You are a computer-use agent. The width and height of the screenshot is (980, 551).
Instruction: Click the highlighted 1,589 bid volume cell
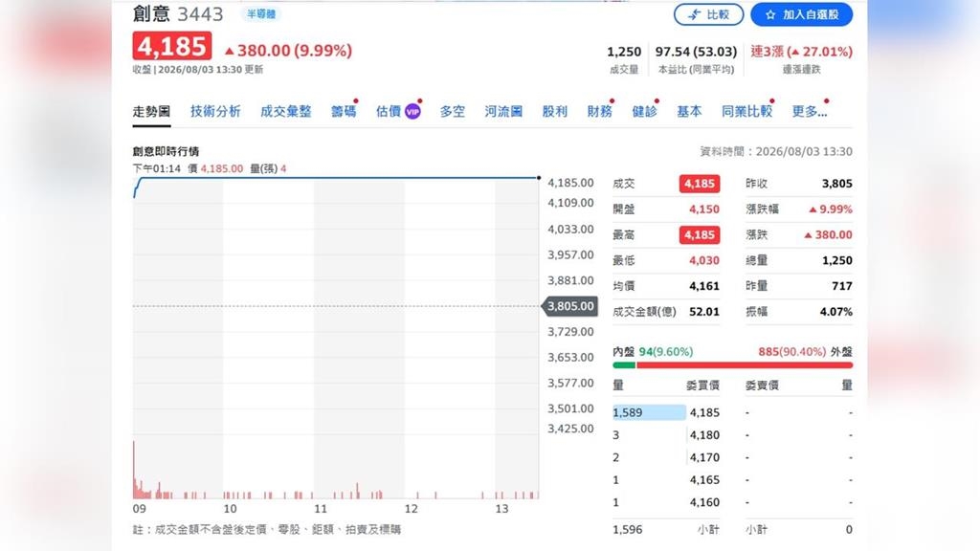[649, 412]
